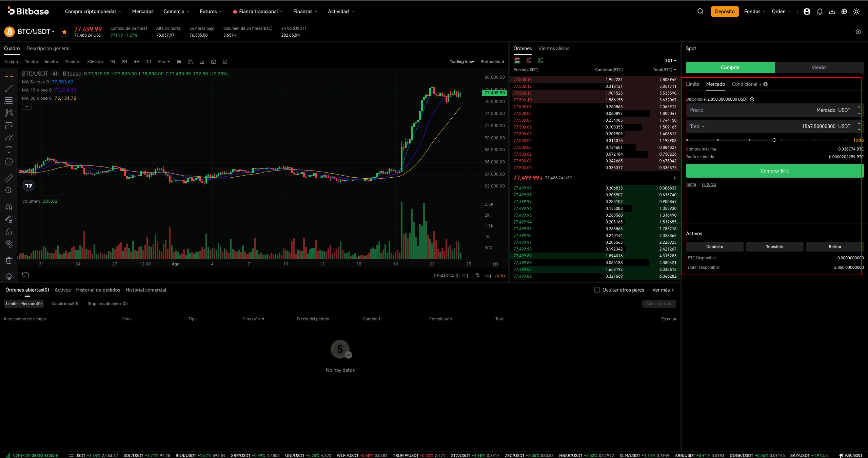Open the notifications bell

820,12
